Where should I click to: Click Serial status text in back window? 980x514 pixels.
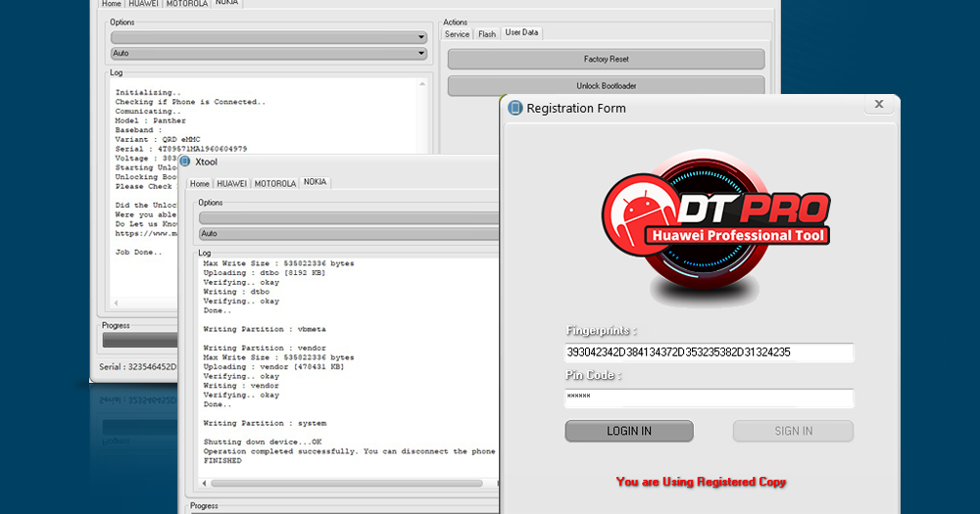point(138,366)
